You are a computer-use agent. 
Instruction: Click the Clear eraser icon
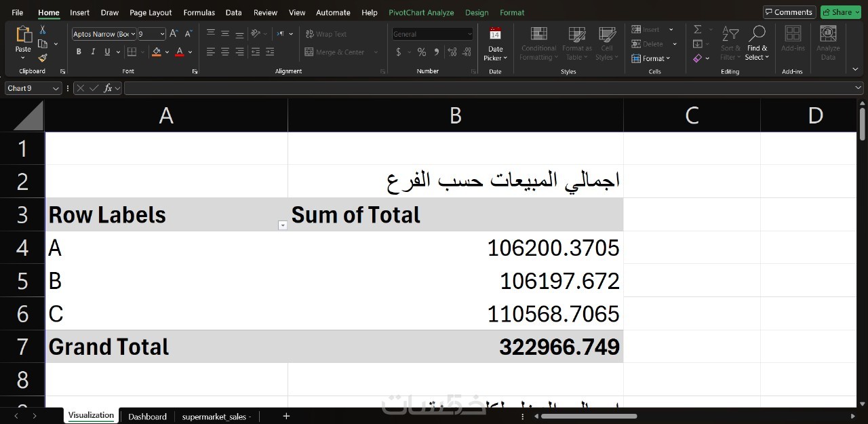coord(697,58)
